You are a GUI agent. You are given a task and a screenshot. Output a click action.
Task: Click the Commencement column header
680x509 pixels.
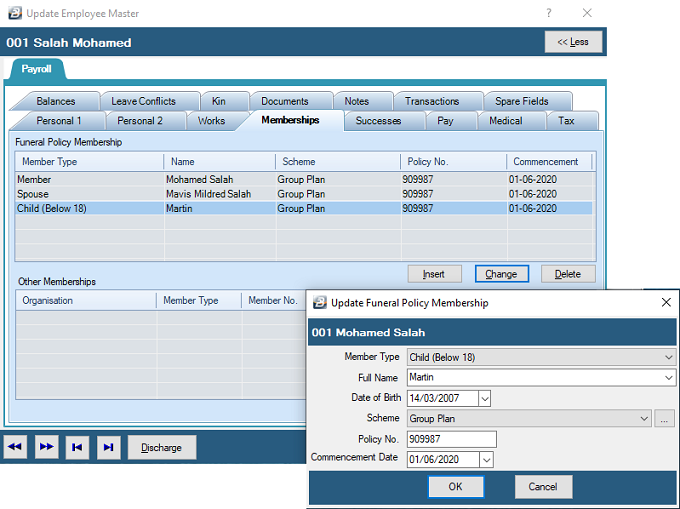(x=549, y=162)
